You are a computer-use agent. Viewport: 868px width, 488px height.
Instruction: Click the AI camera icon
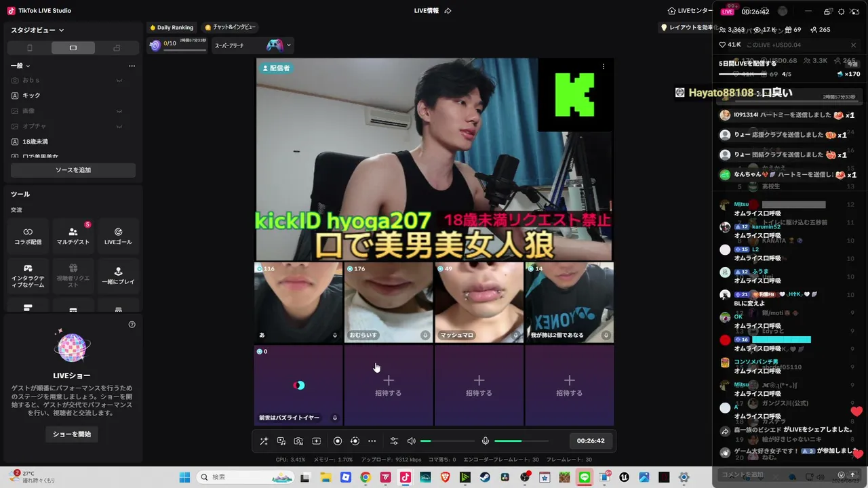(298, 441)
